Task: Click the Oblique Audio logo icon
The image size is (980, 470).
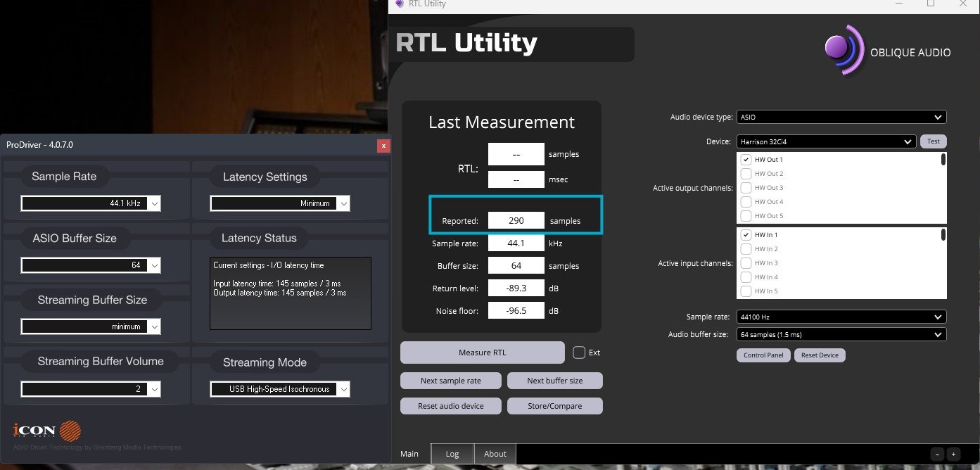Action: [844, 51]
